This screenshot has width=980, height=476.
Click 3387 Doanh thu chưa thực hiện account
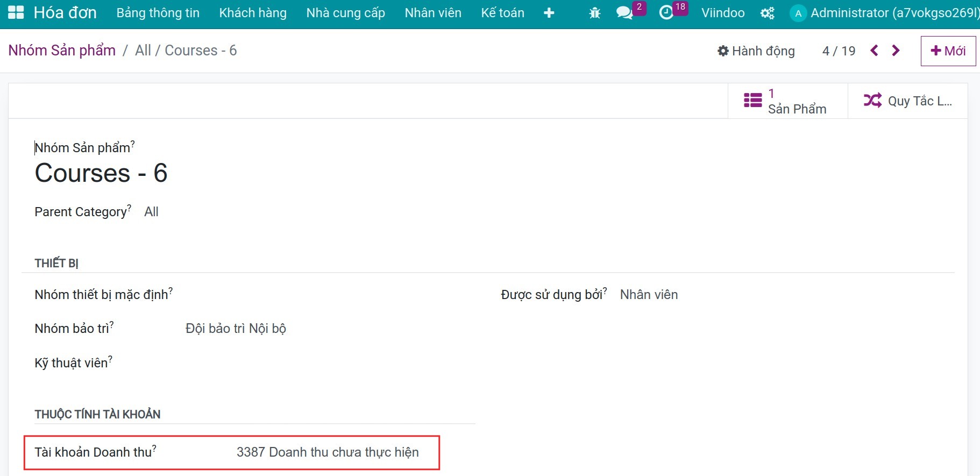tap(328, 452)
